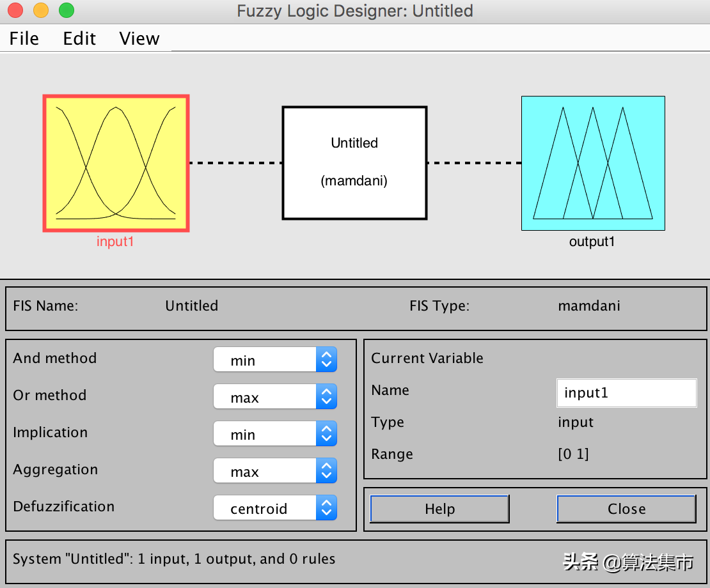Click the Close button
Screen dimensions: 710x588
626,509
